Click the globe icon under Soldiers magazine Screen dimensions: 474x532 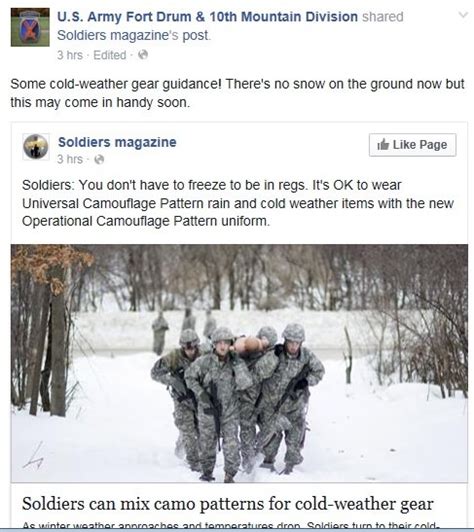coord(99,159)
